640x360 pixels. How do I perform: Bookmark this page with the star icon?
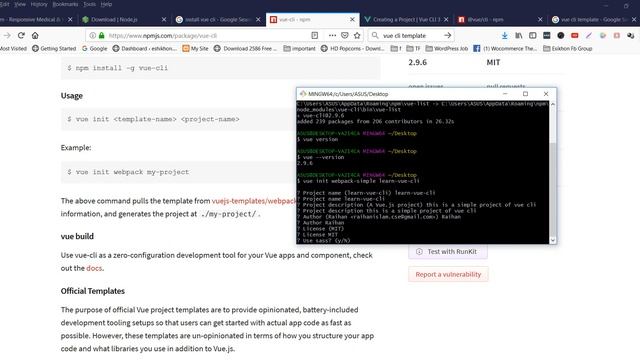[x=357, y=36]
